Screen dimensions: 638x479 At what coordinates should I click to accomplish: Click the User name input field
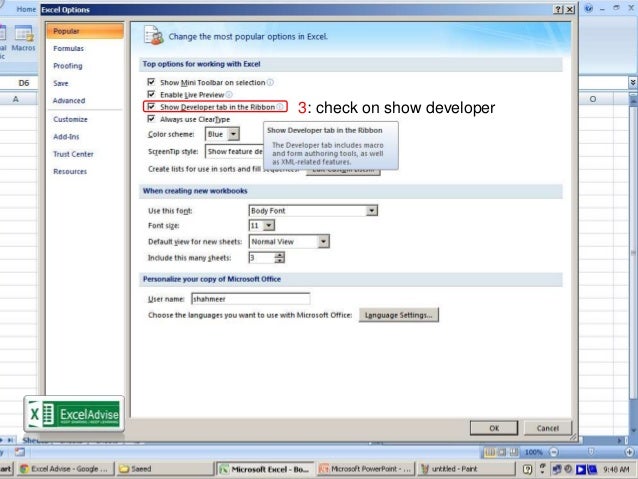(x=250, y=299)
